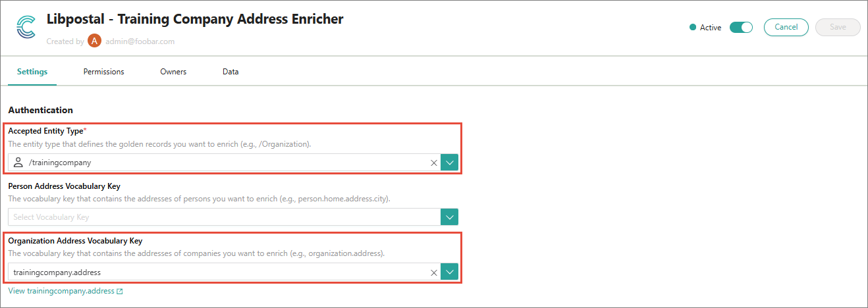868x308 pixels.
Task: Click the Libpostal enricher title
Action: pyautogui.click(x=195, y=19)
